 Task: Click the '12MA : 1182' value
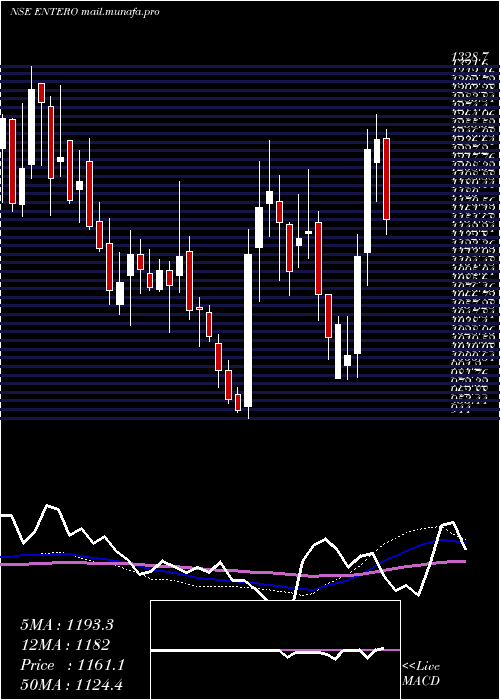click(65, 645)
